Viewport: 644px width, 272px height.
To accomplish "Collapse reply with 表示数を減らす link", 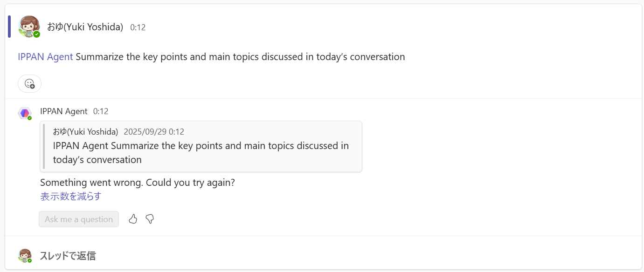I will pyautogui.click(x=70, y=197).
